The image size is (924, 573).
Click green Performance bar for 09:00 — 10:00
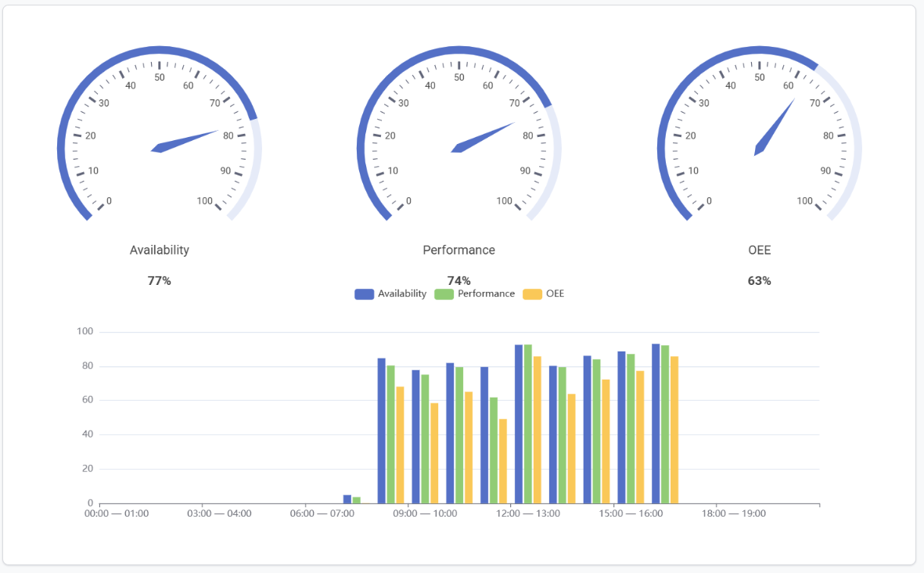(425, 439)
